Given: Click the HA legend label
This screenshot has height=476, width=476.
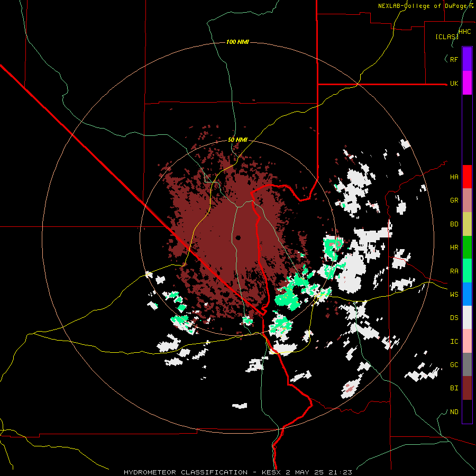Looking at the screenshot, I should (x=454, y=177).
